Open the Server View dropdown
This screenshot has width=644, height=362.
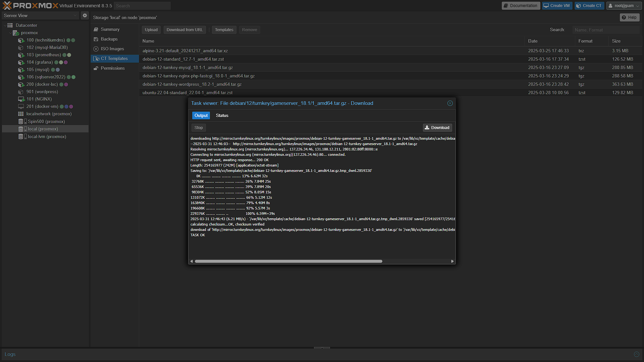click(x=40, y=15)
